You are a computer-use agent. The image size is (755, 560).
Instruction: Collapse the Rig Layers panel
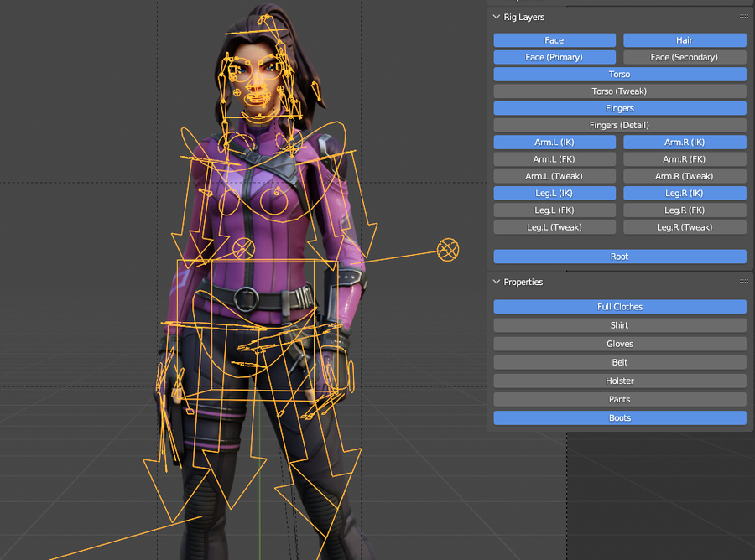pos(497,17)
